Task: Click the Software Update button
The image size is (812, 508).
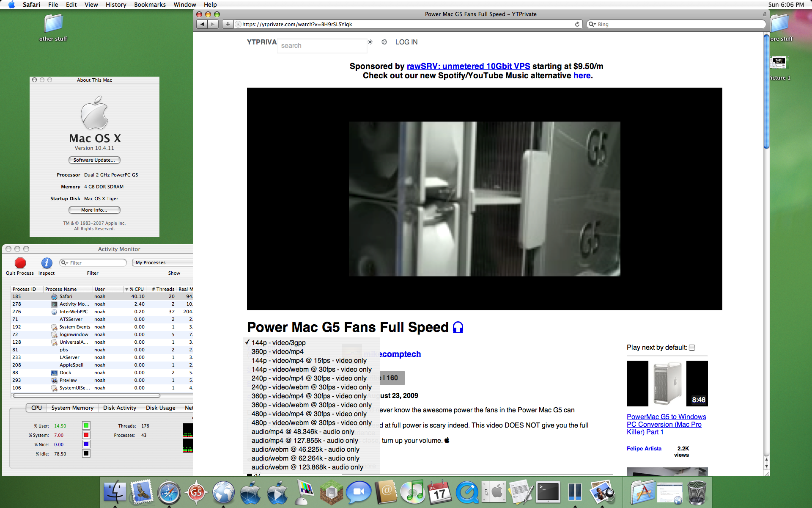Action: [x=94, y=160]
